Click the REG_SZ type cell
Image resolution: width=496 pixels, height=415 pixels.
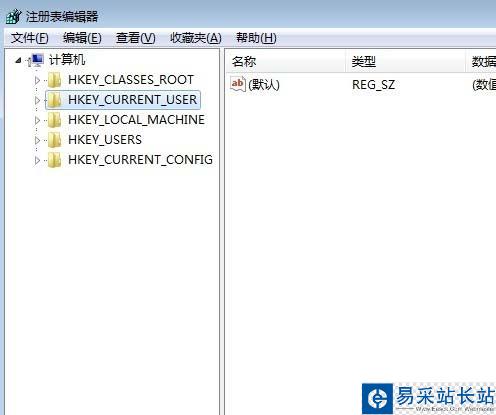[x=373, y=85]
